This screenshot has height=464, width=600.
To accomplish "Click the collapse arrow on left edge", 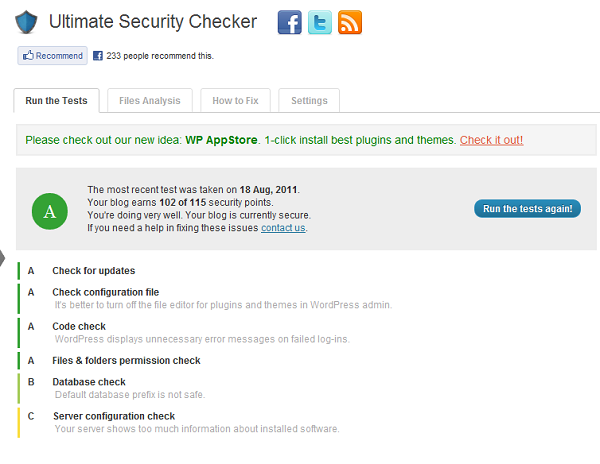I will click(2, 258).
